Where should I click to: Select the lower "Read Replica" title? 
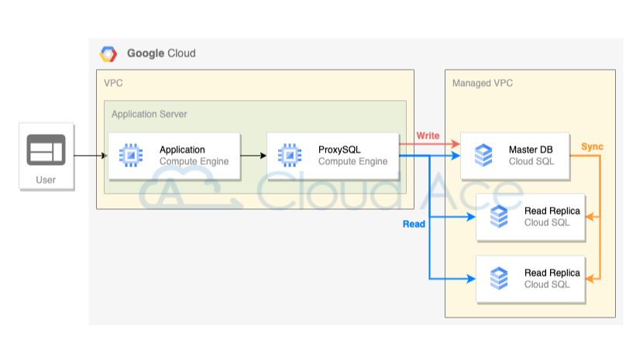552,273
